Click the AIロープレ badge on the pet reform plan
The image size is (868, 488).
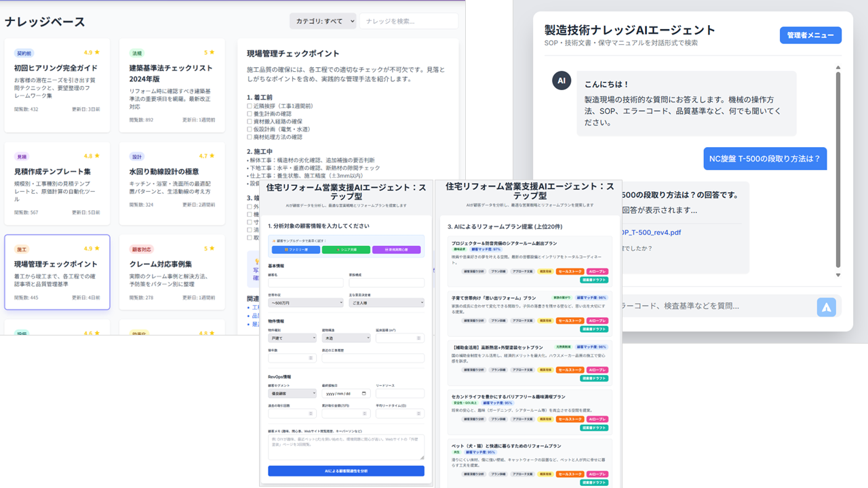point(596,474)
